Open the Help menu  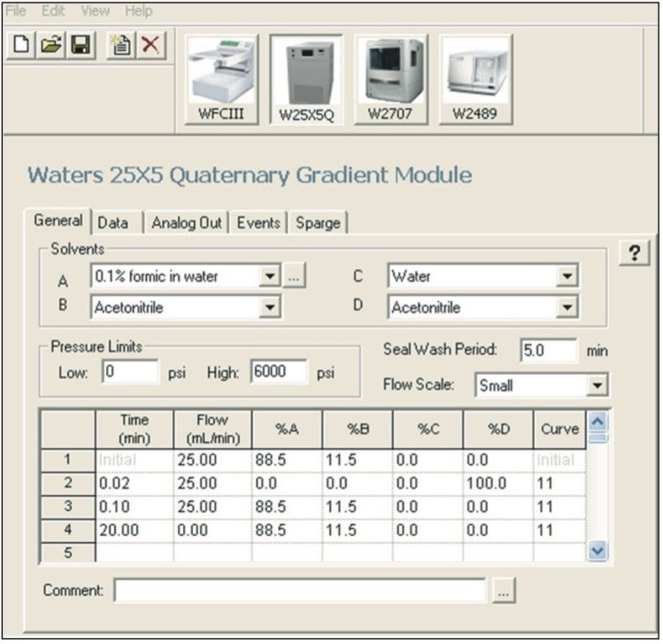click(139, 11)
